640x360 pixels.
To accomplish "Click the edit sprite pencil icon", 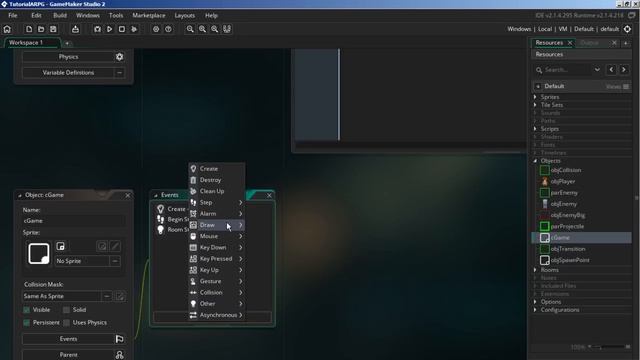I will click(115, 246).
